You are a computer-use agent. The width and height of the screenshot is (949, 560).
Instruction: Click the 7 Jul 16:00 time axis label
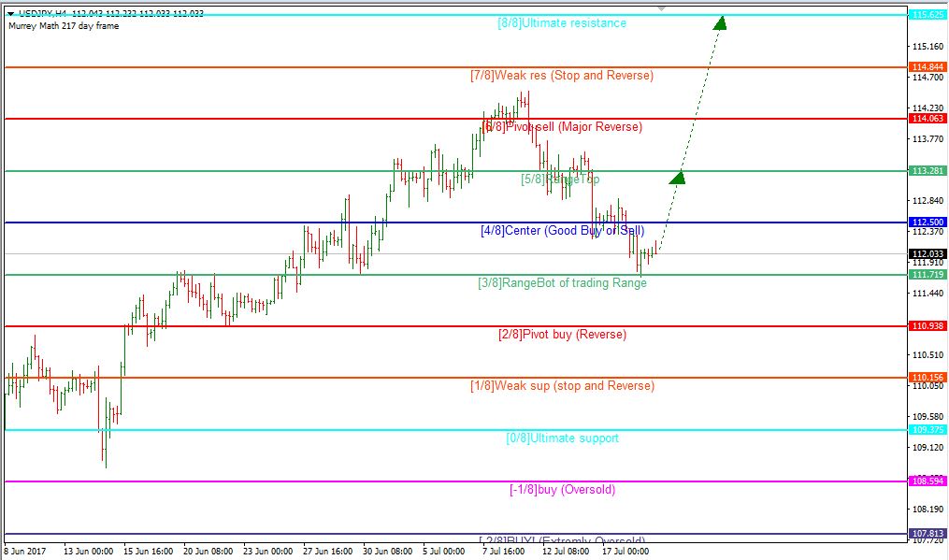504,552
